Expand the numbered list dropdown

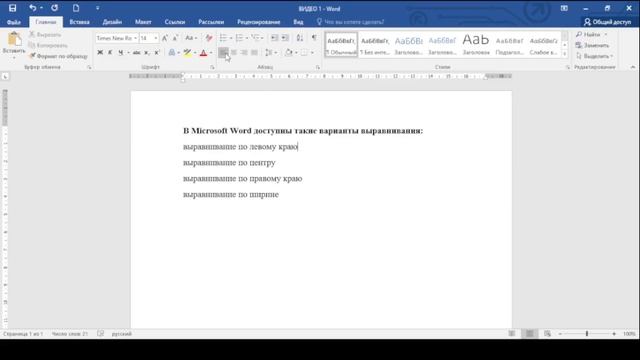point(247,38)
